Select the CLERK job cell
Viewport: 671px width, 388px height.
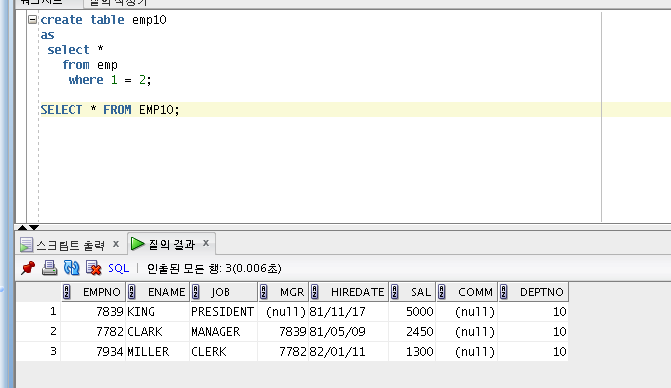pos(224,351)
